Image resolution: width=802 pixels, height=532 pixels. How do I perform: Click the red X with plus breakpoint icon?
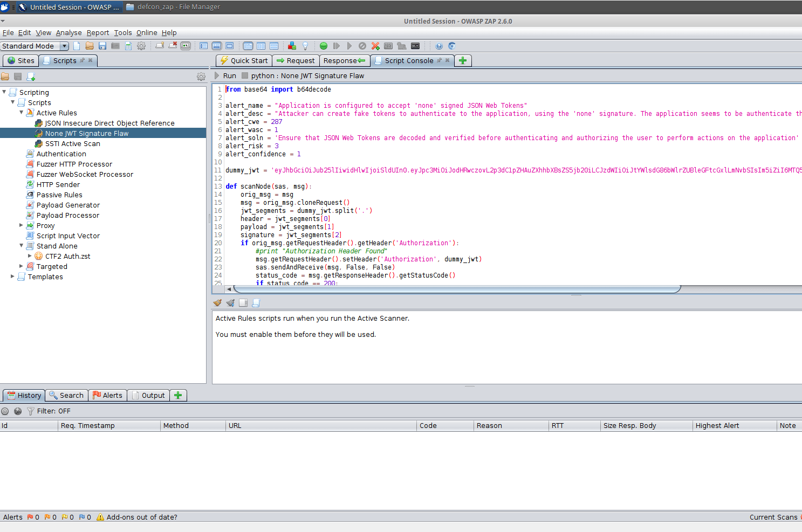(375, 46)
